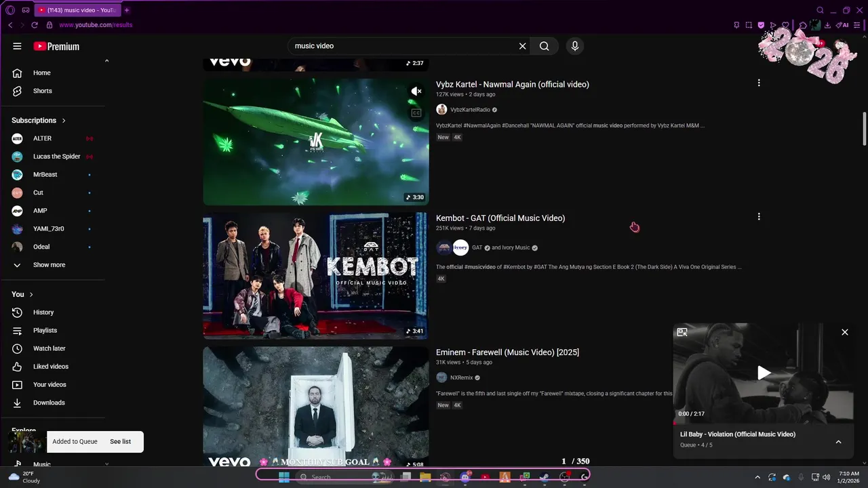Expand the queue panel chevron
The height and width of the screenshot is (488, 868).
click(x=838, y=442)
